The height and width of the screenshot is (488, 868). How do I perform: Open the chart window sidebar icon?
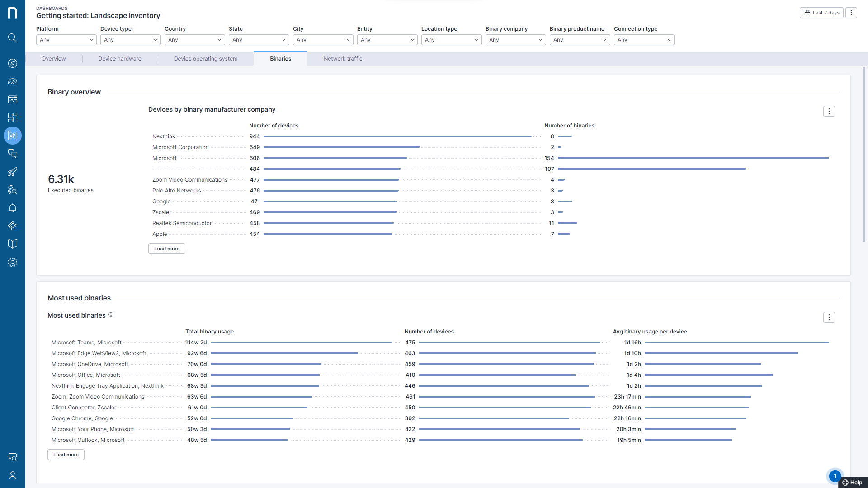(x=13, y=99)
